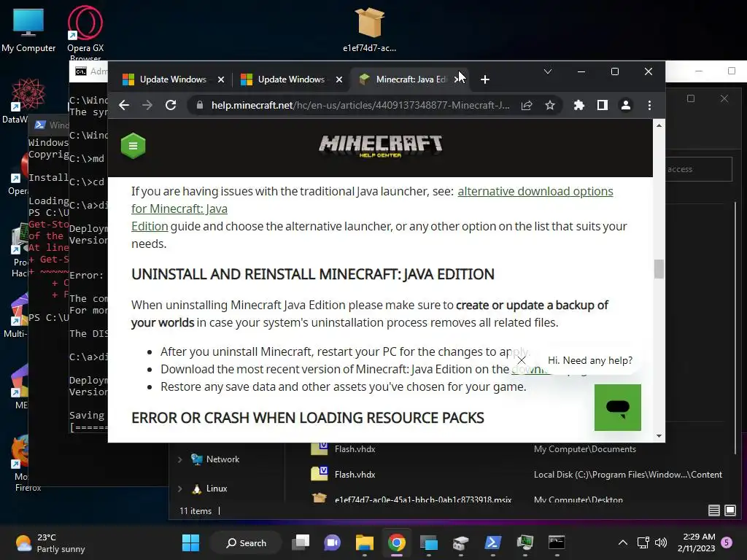
Task: Open clock showing 2:29 AM
Action: (x=696, y=542)
